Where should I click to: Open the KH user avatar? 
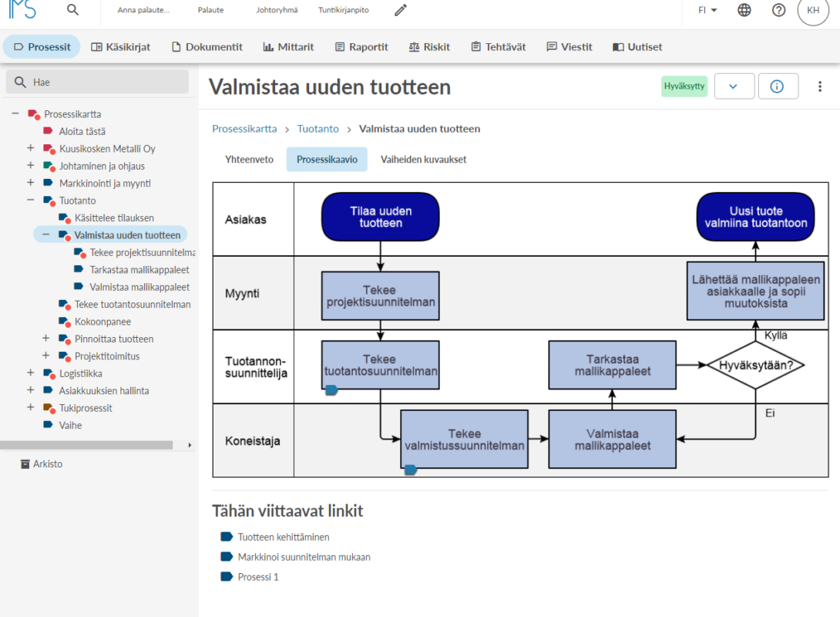pyautogui.click(x=813, y=10)
